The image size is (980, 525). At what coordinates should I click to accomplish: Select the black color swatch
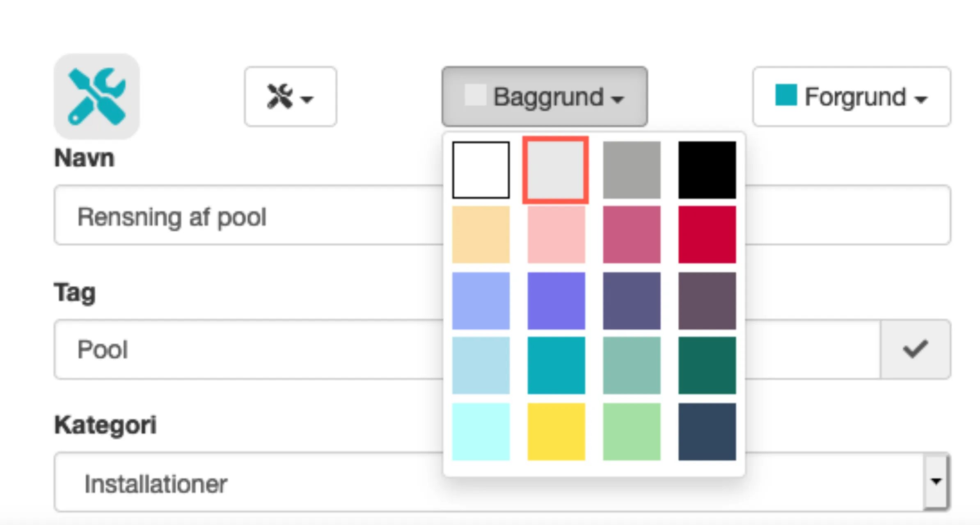pyautogui.click(x=707, y=170)
